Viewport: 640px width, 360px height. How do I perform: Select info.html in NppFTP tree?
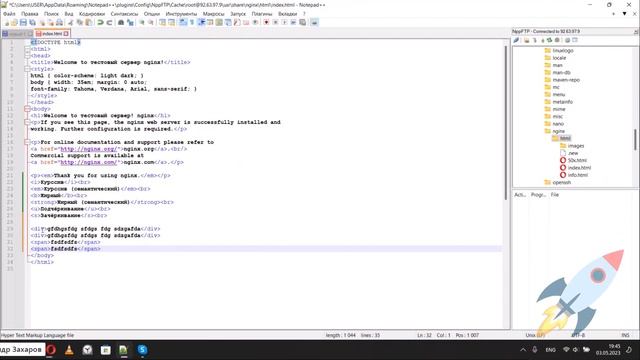point(578,175)
